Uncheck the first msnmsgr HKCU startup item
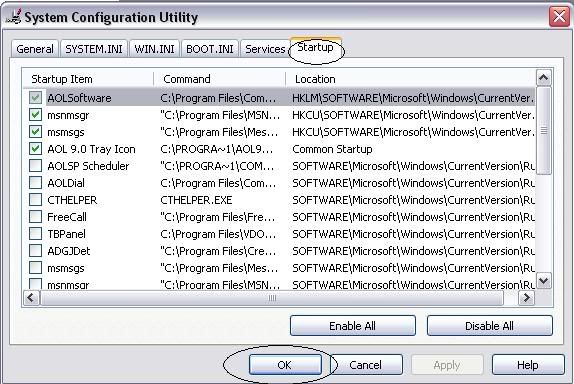 [x=36, y=115]
